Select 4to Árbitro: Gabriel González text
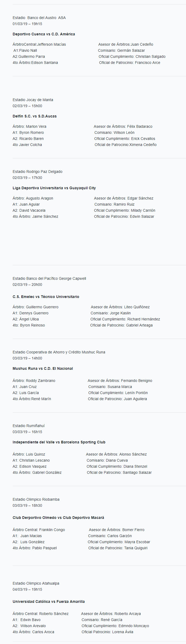The image size is (186, 644). click(37, 472)
